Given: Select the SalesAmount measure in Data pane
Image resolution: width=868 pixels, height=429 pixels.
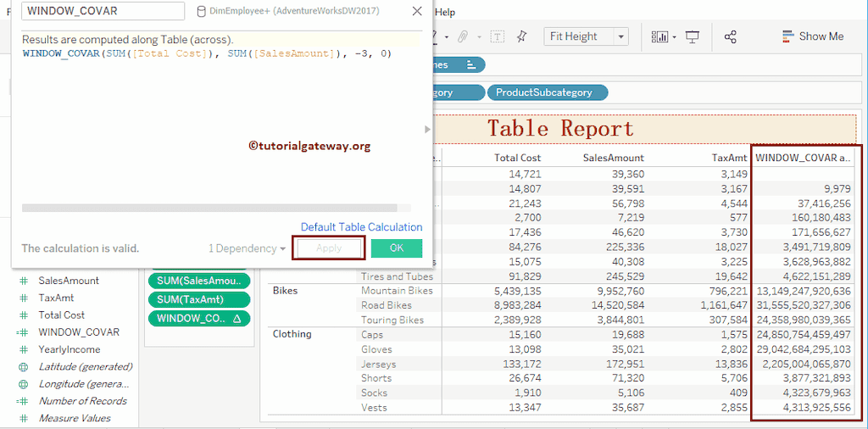Looking at the screenshot, I should (69, 281).
